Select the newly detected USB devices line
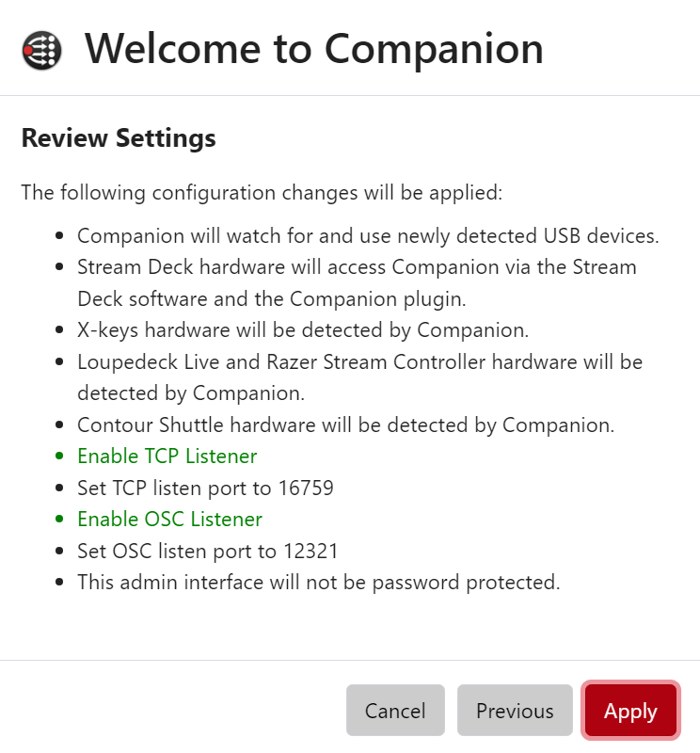 pyautogui.click(x=368, y=236)
